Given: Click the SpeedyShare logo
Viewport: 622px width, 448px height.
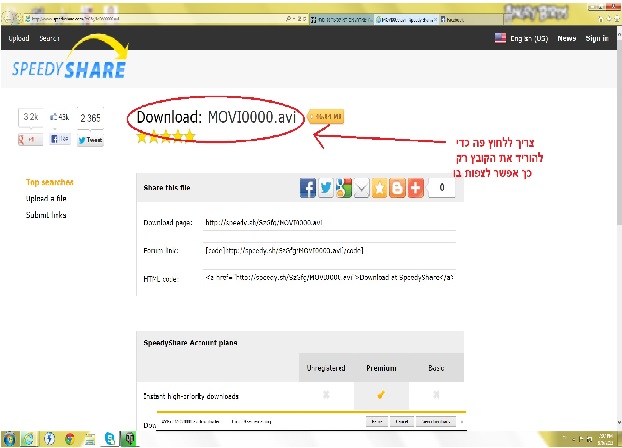Looking at the screenshot, I should (68, 68).
